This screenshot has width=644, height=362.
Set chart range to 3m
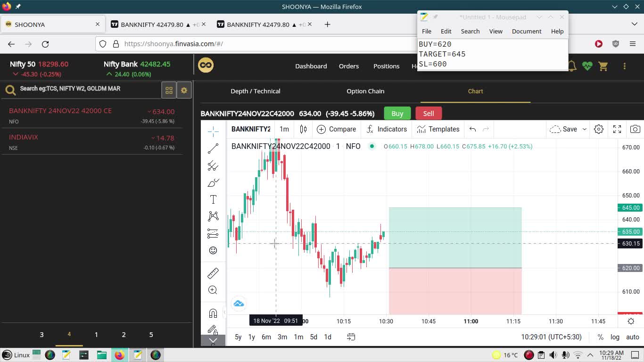[x=282, y=337]
